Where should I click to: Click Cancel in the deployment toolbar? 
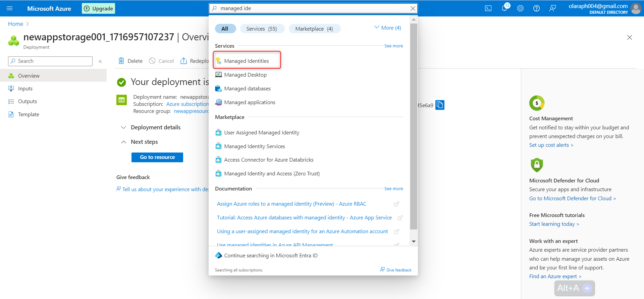[x=161, y=61]
